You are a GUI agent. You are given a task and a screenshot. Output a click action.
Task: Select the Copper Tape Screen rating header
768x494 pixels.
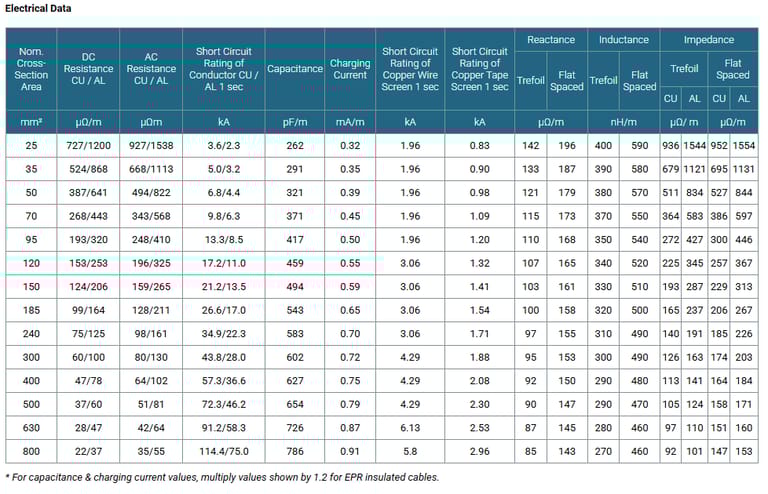pos(479,69)
